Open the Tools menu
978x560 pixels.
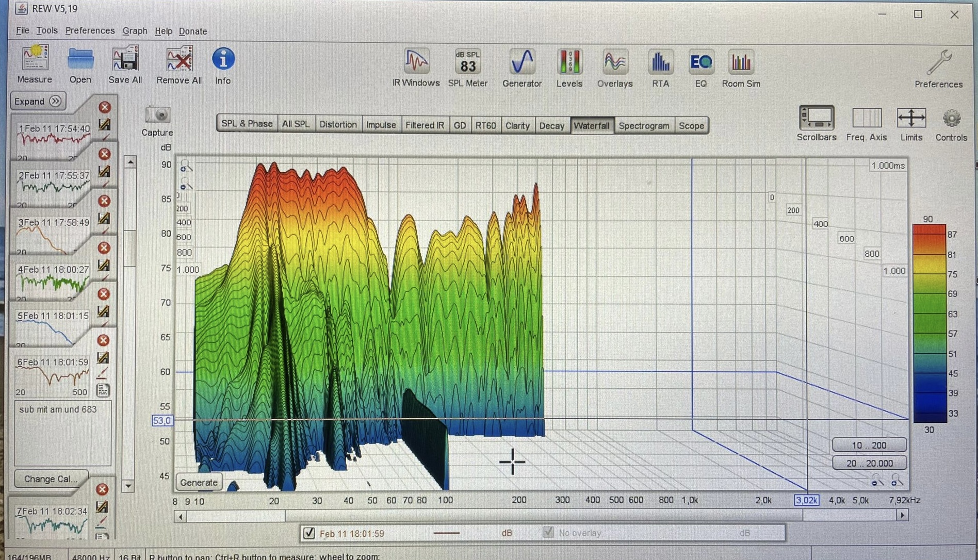point(47,30)
